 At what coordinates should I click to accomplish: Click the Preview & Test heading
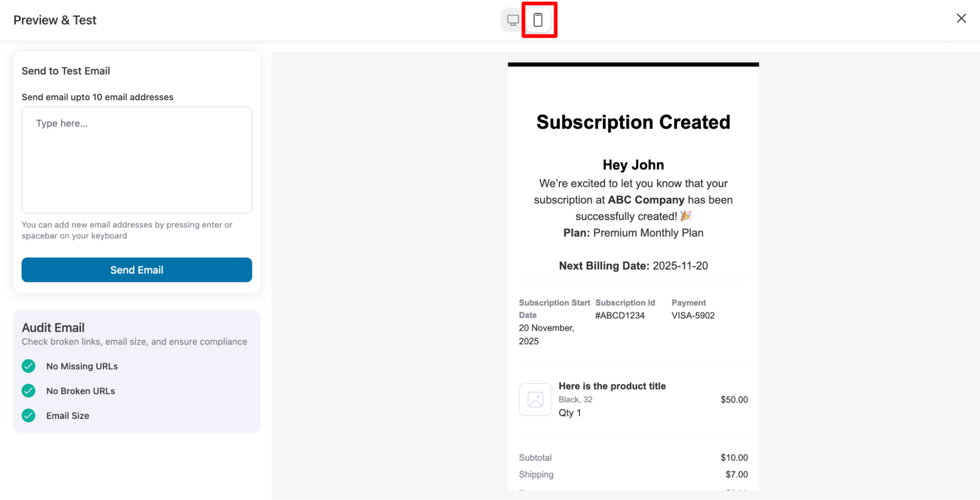click(x=55, y=20)
